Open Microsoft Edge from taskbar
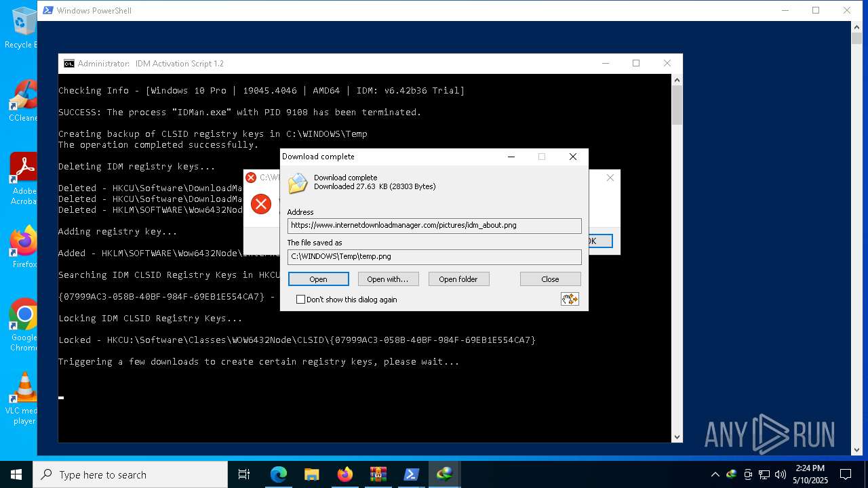Image resolution: width=868 pixels, height=488 pixels. (279, 474)
